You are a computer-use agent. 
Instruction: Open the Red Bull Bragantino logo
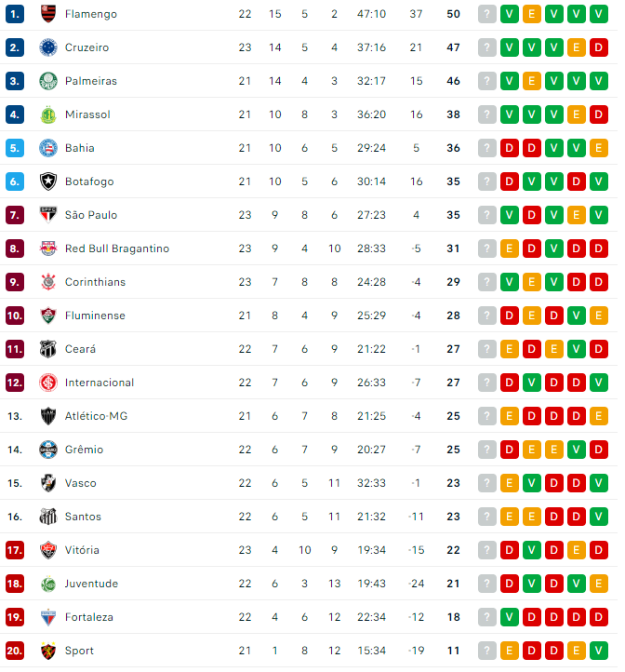tap(48, 249)
